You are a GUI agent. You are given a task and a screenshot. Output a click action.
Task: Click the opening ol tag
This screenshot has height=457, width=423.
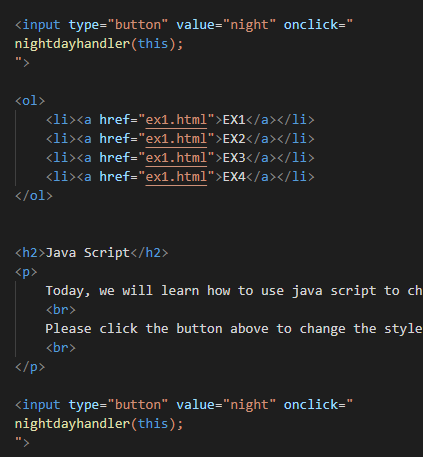30,101
